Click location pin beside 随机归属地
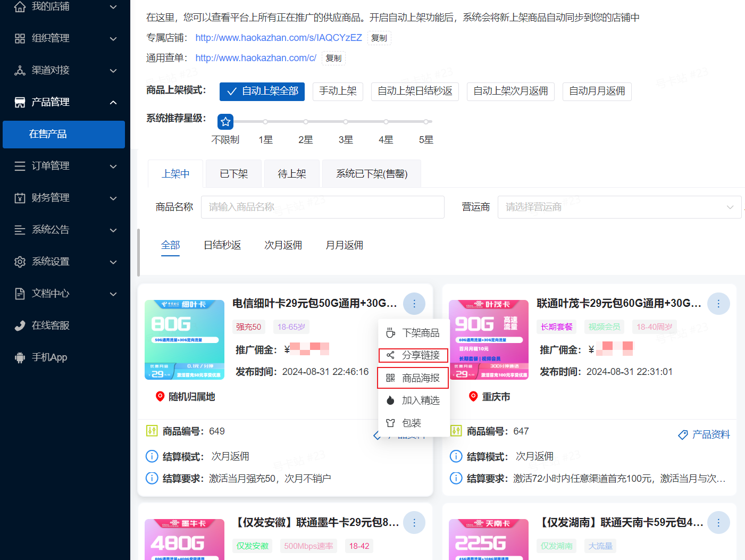 [x=160, y=397]
